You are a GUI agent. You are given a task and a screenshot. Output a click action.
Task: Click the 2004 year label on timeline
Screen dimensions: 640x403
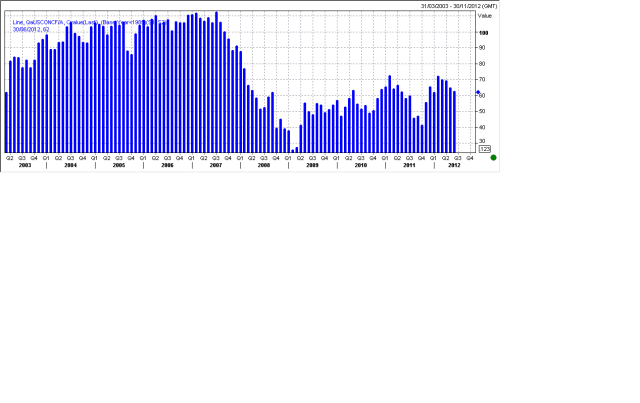point(70,165)
